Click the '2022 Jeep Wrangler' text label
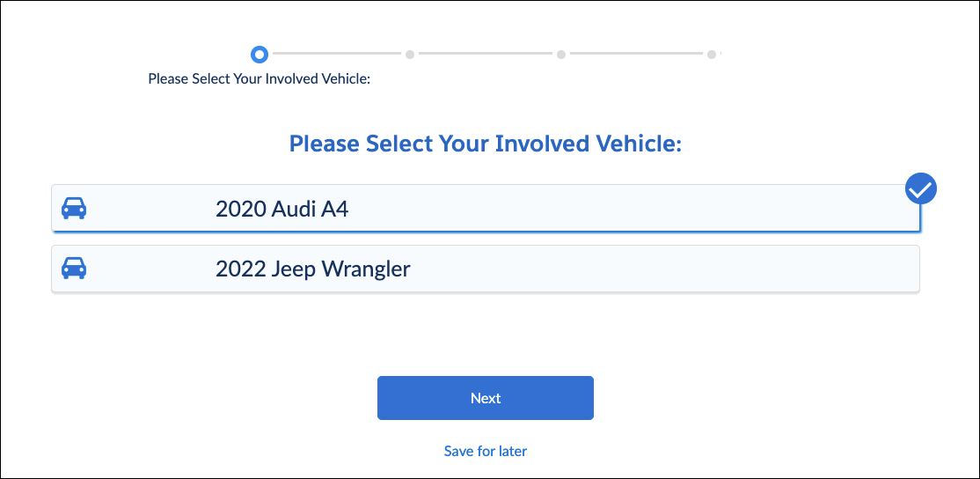The height and width of the screenshot is (479, 980). pos(313,269)
